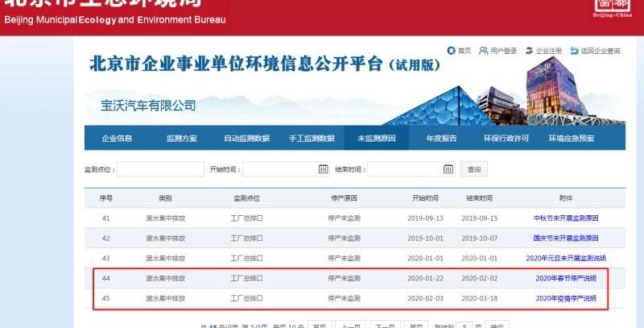
Task: Click the 序号 column header
Action: click(x=106, y=198)
